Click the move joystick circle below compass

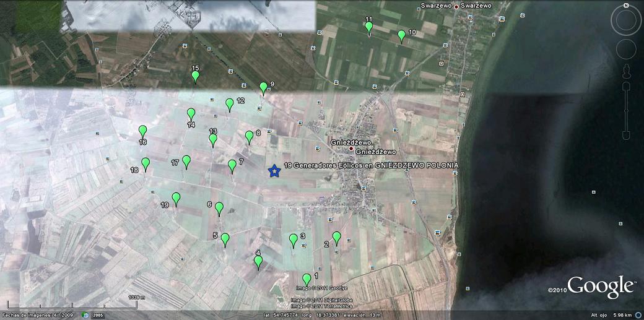(x=626, y=50)
